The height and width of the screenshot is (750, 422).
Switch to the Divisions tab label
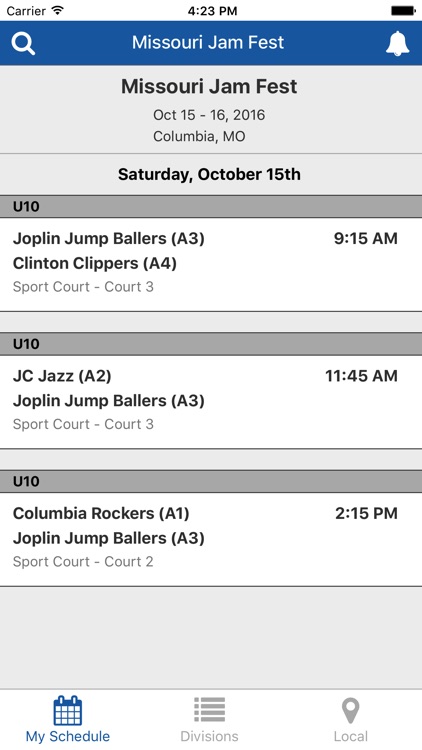point(210,736)
